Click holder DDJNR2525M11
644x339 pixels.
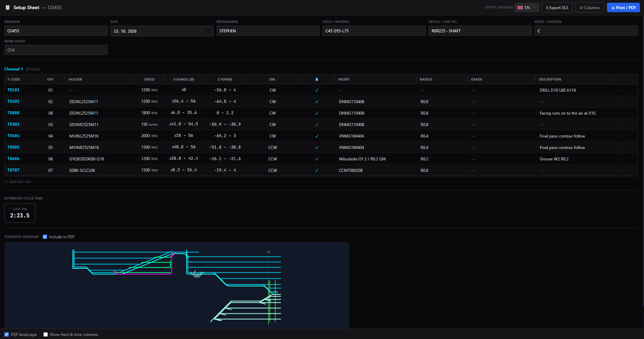pyautogui.click(x=84, y=125)
